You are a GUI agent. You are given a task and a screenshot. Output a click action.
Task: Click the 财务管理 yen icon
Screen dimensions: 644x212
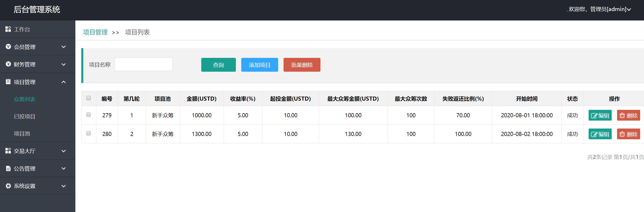(8, 64)
